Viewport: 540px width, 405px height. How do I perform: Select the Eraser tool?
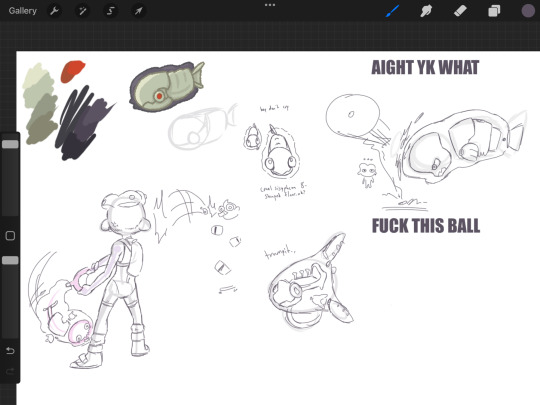point(460,11)
